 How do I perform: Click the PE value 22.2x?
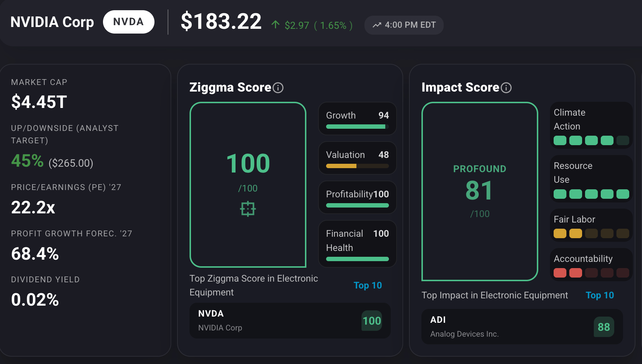click(x=33, y=208)
